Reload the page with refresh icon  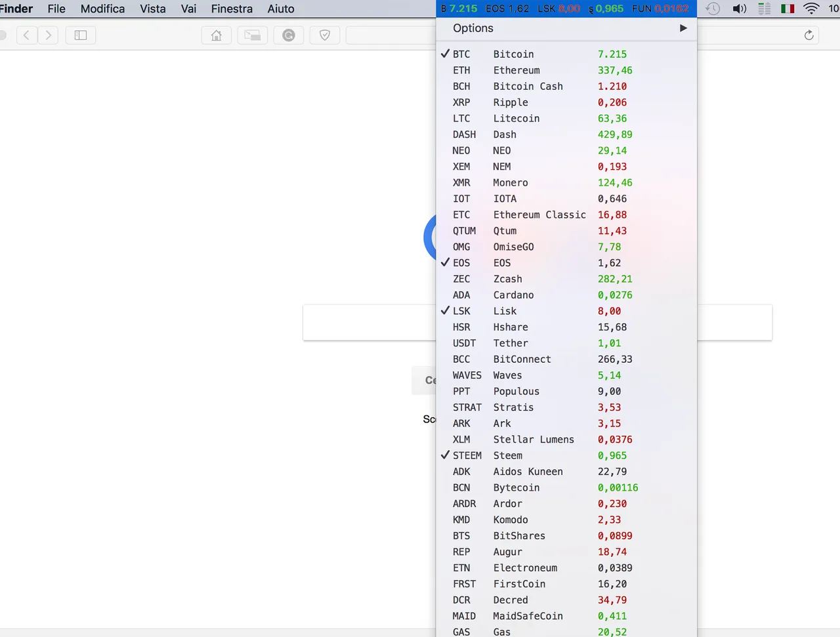808,35
